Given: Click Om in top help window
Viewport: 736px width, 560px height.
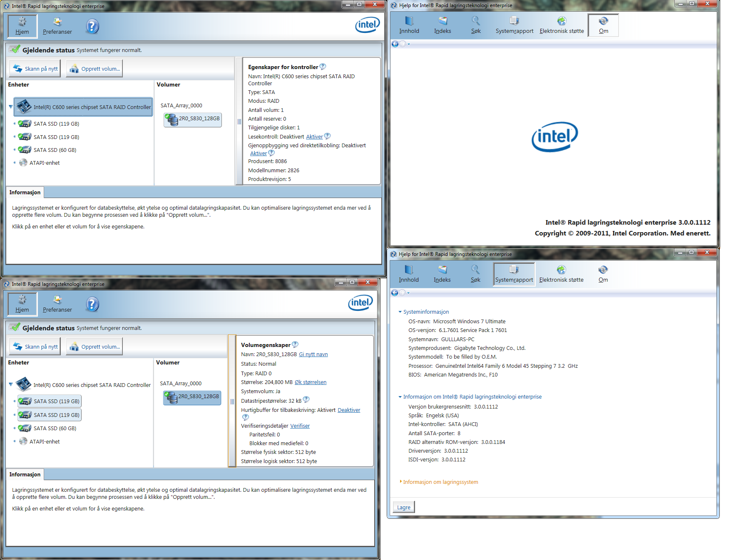Looking at the screenshot, I should (603, 25).
